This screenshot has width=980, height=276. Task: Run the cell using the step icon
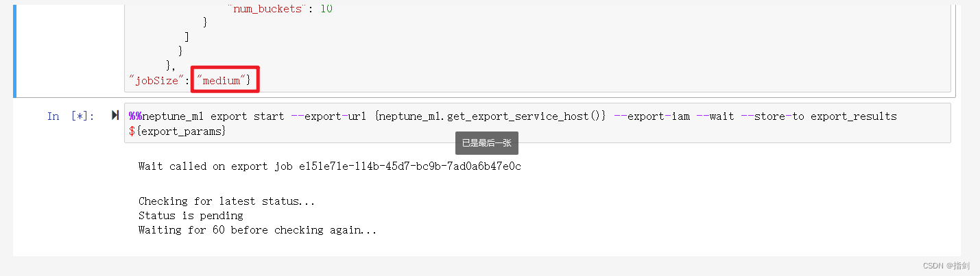tap(115, 116)
